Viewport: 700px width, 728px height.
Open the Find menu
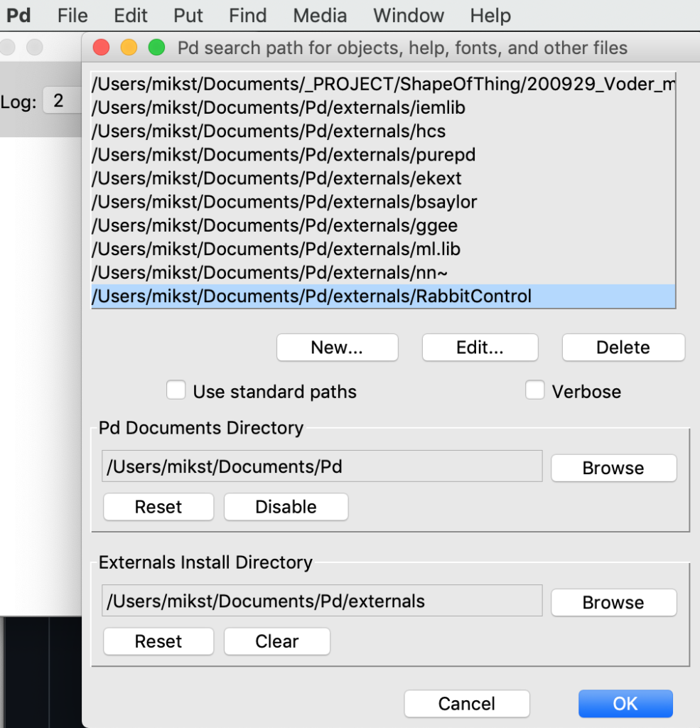pyautogui.click(x=247, y=16)
